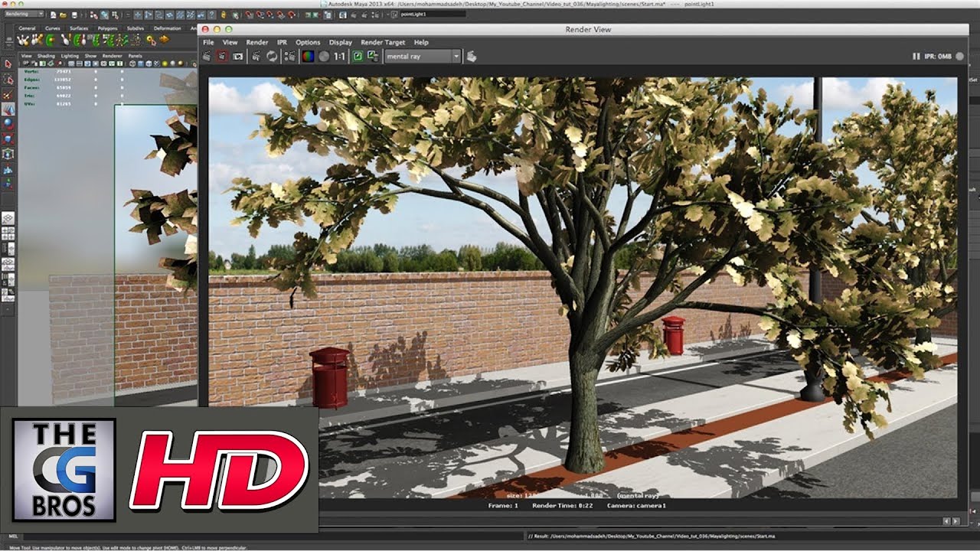The width and height of the screenshot is (980, 551).
Task: Activate the Move tool in toolbox
Action: tap(8, 110)
